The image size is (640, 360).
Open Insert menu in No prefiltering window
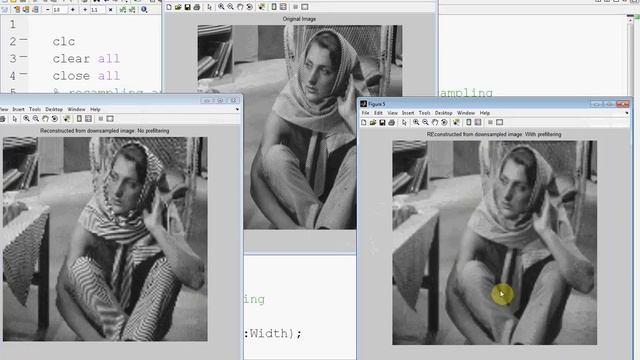point(18,109)
